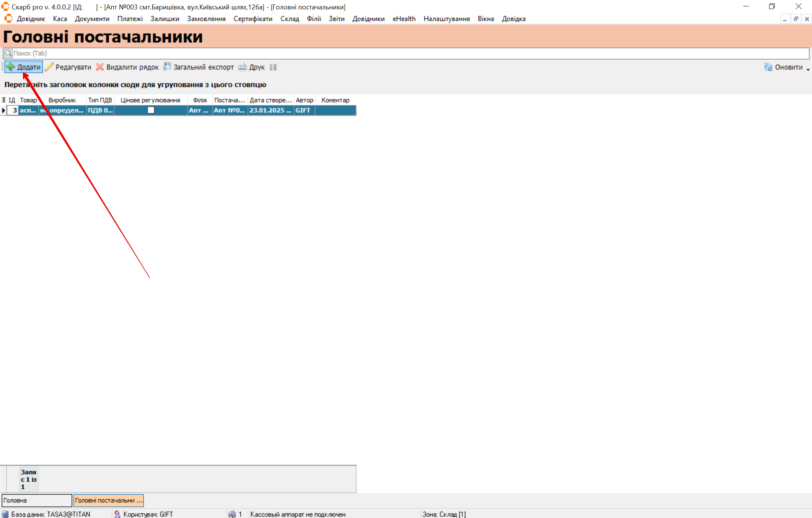
Task: Click the Виробник column header
Action: coord(62,100)
